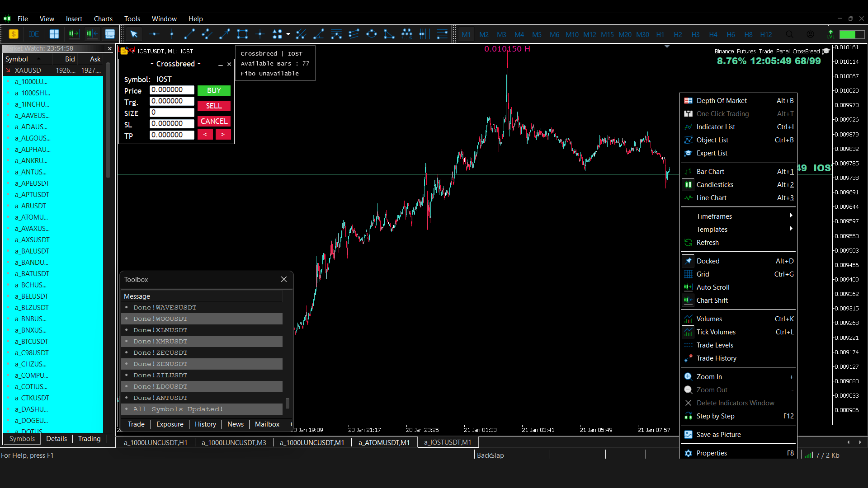The height and width of the screenshot is (488, 868).
Task: Toggle Grid display in context menu
Action: coord(703,274)
